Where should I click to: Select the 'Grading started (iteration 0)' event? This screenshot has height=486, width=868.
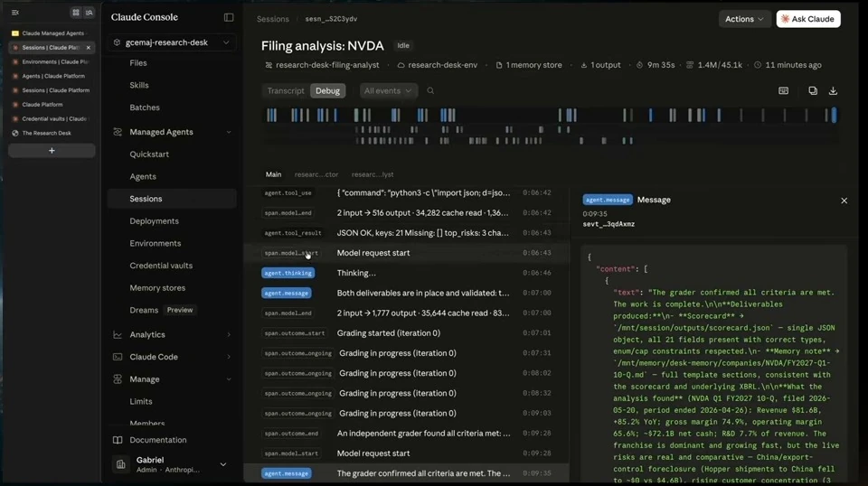pos(406,333)
